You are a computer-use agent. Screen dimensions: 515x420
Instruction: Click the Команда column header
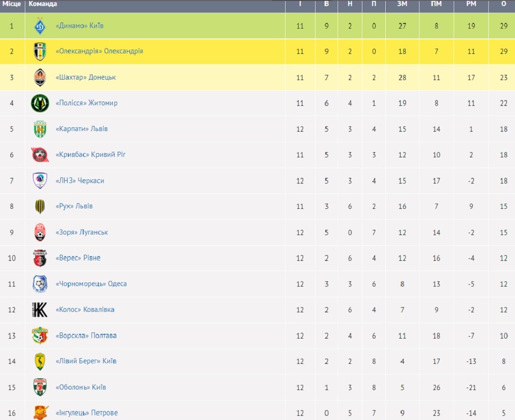[43, 4]
